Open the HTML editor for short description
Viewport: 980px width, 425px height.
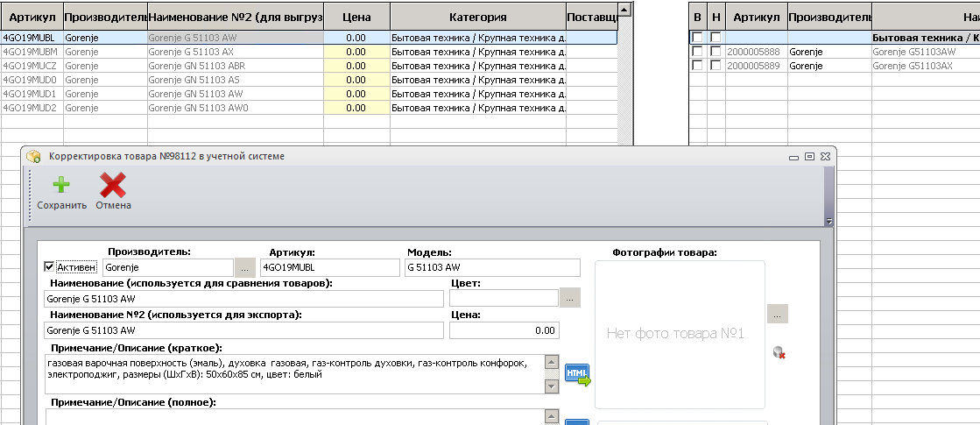point(577,374)
